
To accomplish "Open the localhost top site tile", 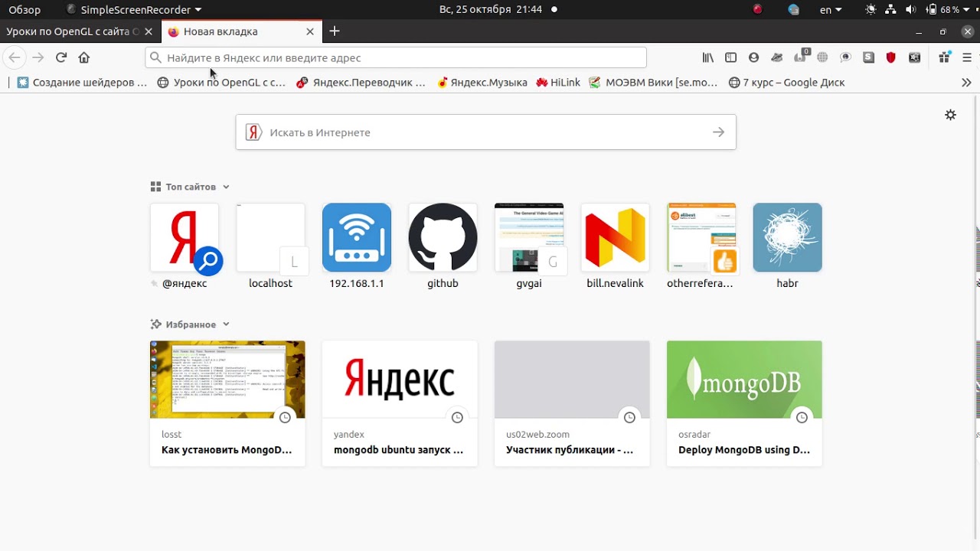I will pyautogui.click(x=270, y=246).
